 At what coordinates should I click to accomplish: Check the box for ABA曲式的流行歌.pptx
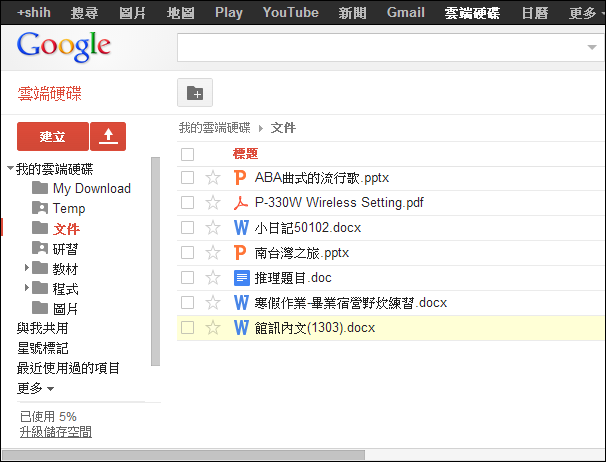(x=187, y=178)
